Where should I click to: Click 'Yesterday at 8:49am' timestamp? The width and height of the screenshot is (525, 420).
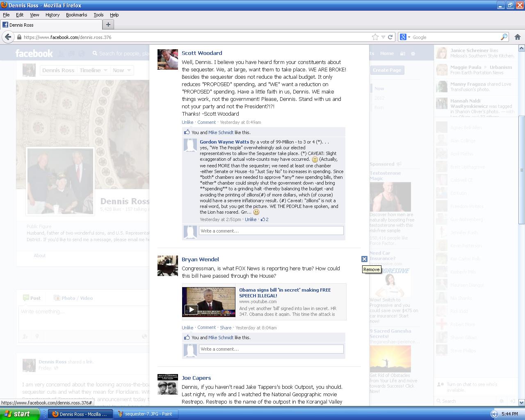click(x=240, y=122)
